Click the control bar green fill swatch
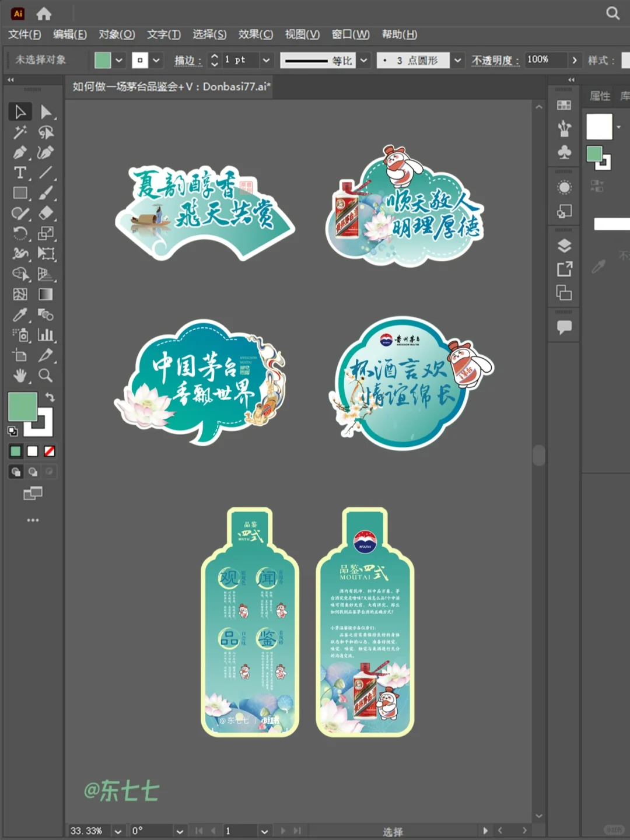Viewport: 630px width, 840px height. (103, 60)
